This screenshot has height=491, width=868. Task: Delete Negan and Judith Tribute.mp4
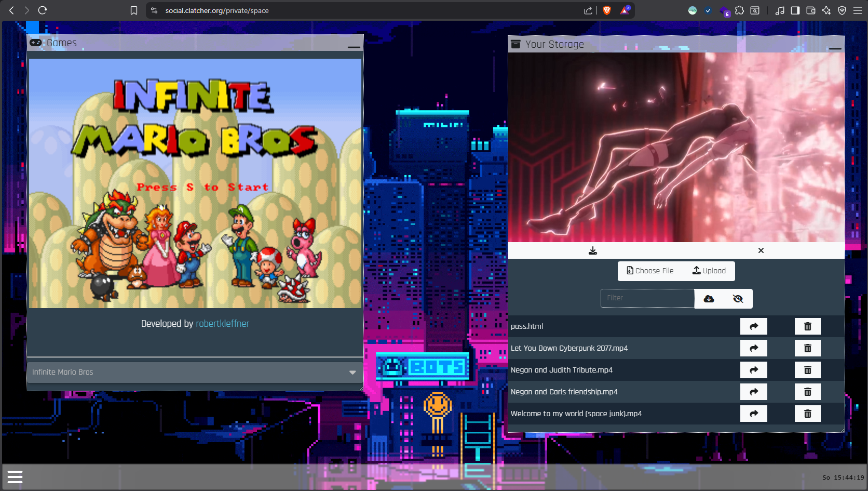click(808, 370)
